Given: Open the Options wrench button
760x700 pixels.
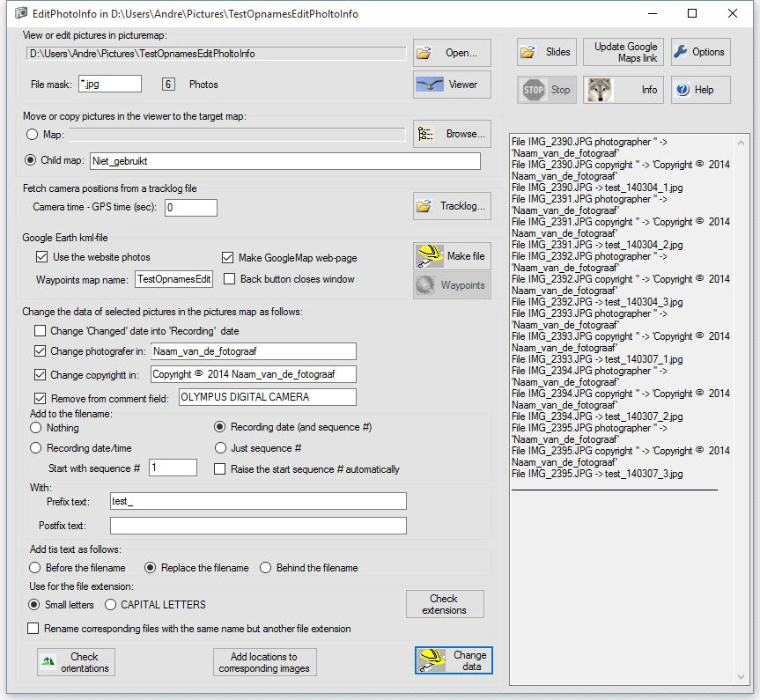Looking at the screenshot, I should coord(699,52).
